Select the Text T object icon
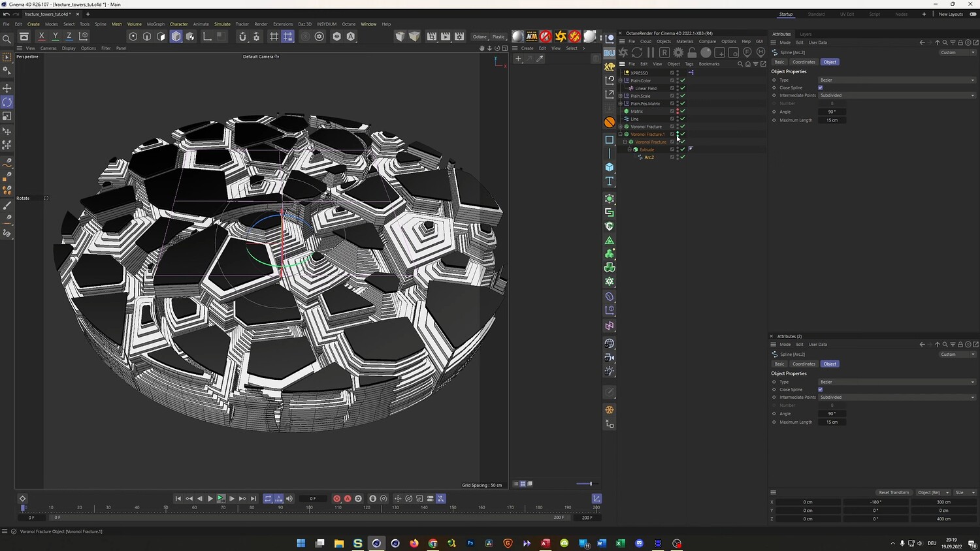The height and width of the screenshot is (551, 980). tap(610, 181)
